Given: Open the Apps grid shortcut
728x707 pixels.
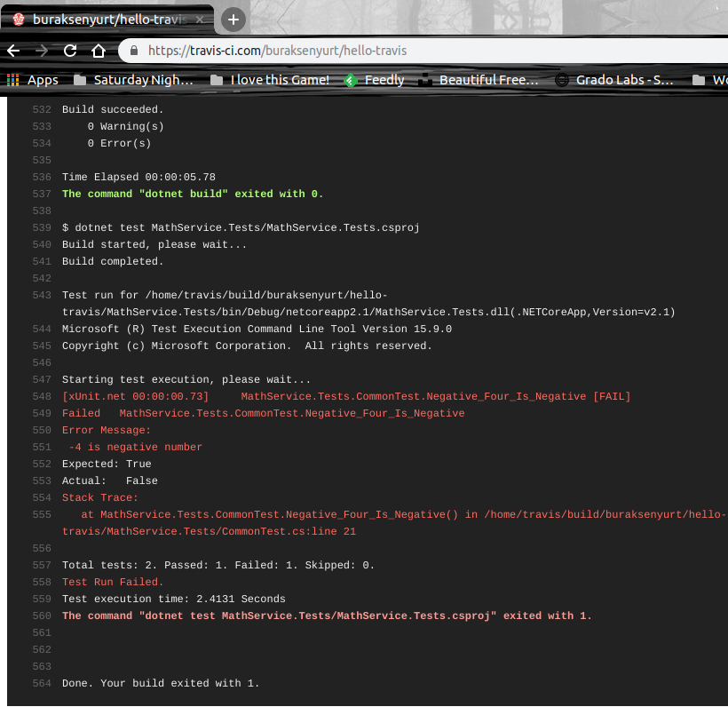Looking at the screenshot, I should click(32, 80).
